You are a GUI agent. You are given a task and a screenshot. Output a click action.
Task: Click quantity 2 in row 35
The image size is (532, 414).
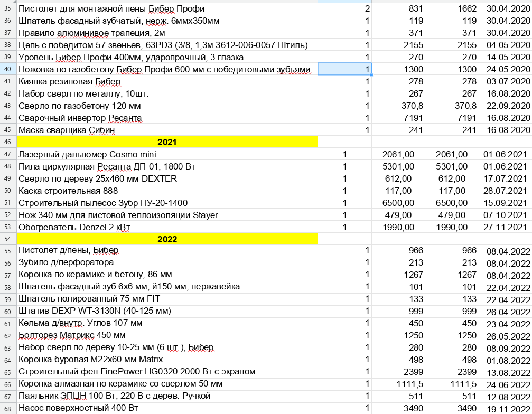click(x=344, y=8)
